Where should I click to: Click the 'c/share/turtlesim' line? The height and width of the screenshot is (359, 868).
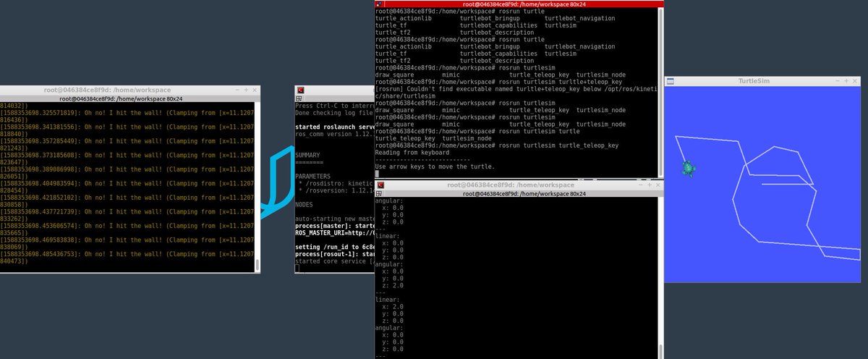coord(405,96)
